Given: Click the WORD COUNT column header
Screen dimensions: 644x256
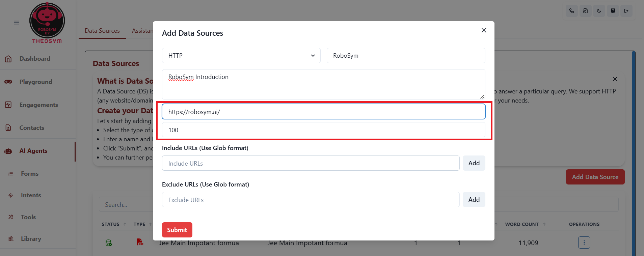Looking at the screenshot, I should [x=522, y=224].
